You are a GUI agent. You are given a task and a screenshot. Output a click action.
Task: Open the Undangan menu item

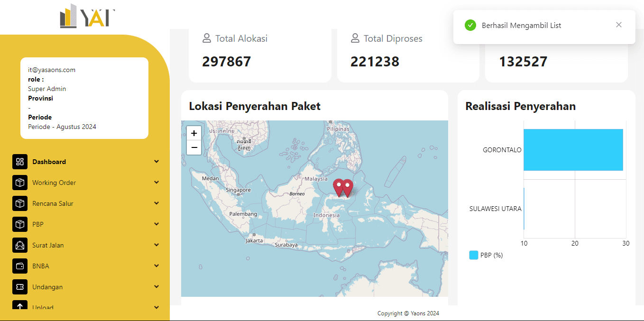(x=47, y=287)
